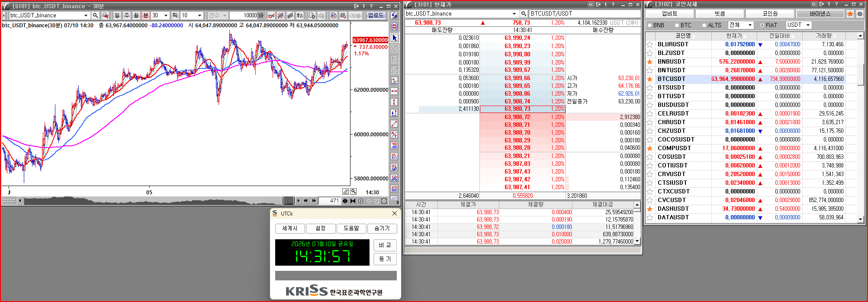Choose the vertical line drawing tool
The height and width of the screenshot is (302, 868).
(x=394, y=102)
